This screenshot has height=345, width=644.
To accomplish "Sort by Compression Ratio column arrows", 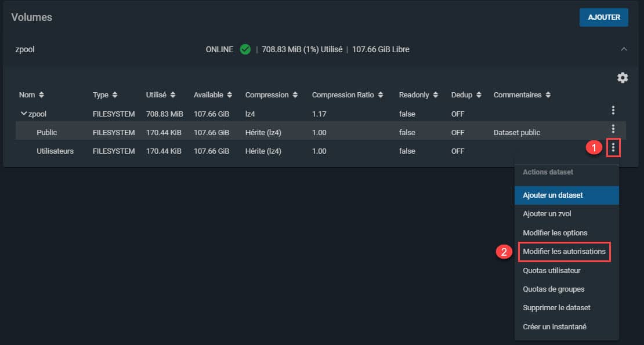I will click(x=381, y=95).
